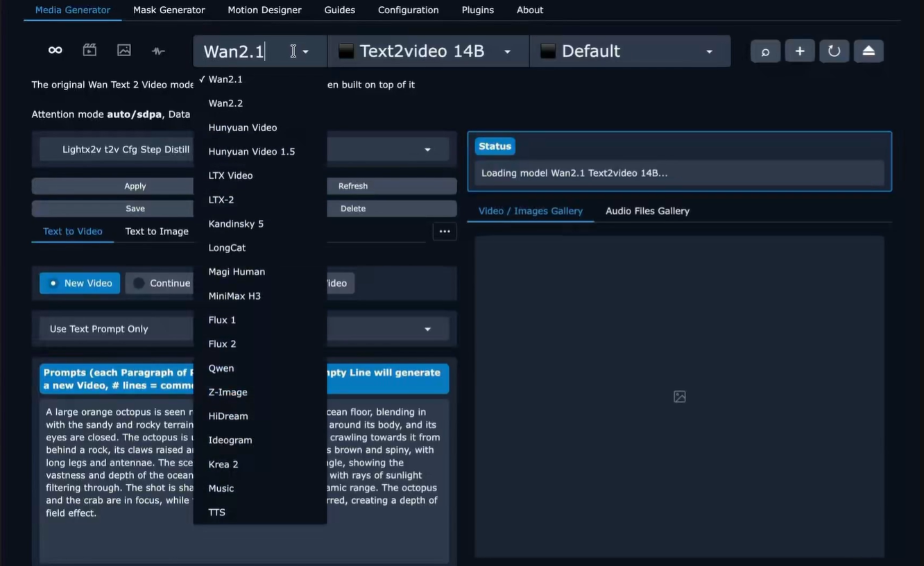
Task: Open the Motion Designer tab
Action: (264, 10)
